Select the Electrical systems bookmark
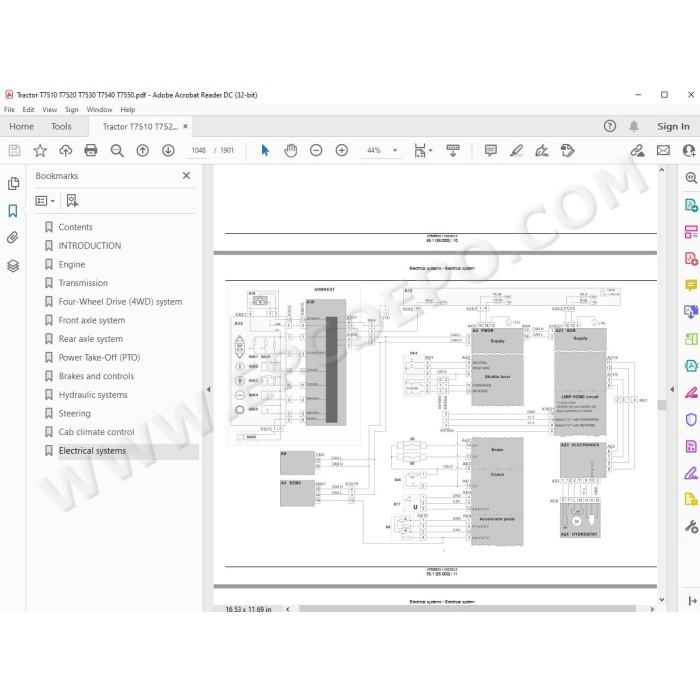 pyautogui.click(x=92, y=451)
